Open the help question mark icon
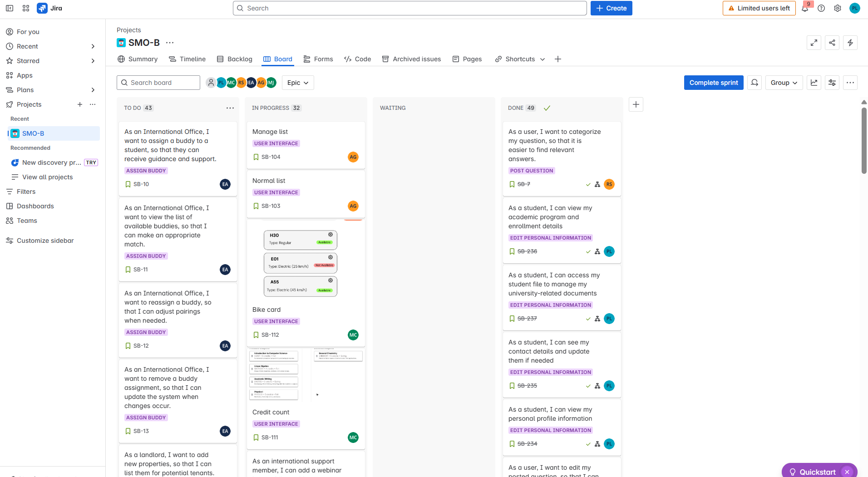 (821, 8)
